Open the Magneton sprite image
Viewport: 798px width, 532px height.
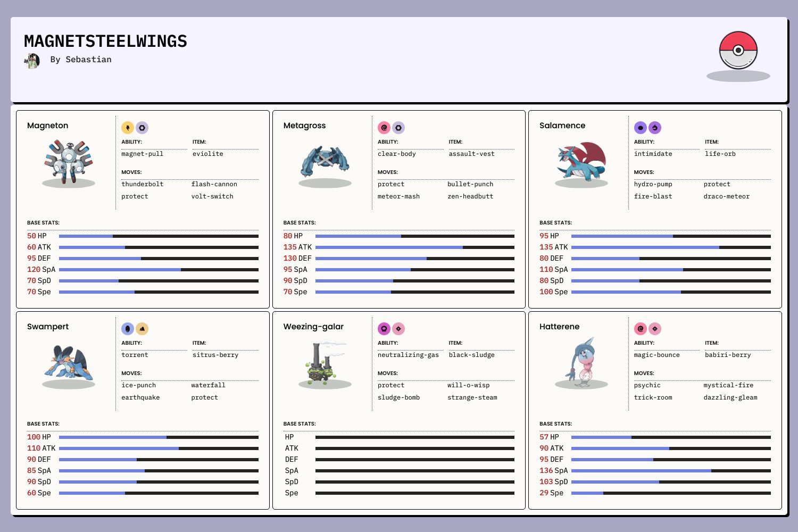tap(69, 162)
